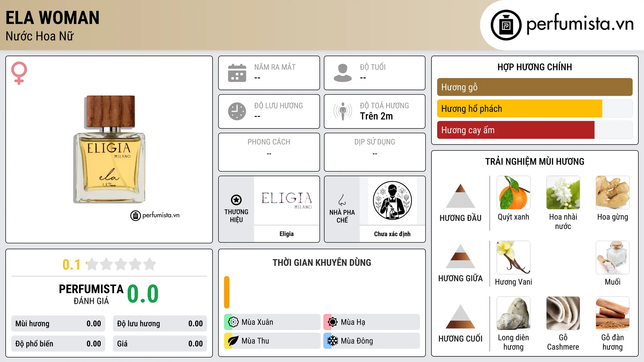This screenshot has height=362, width=644.
Task: Click the rating stars row
Action: [121, 264]
